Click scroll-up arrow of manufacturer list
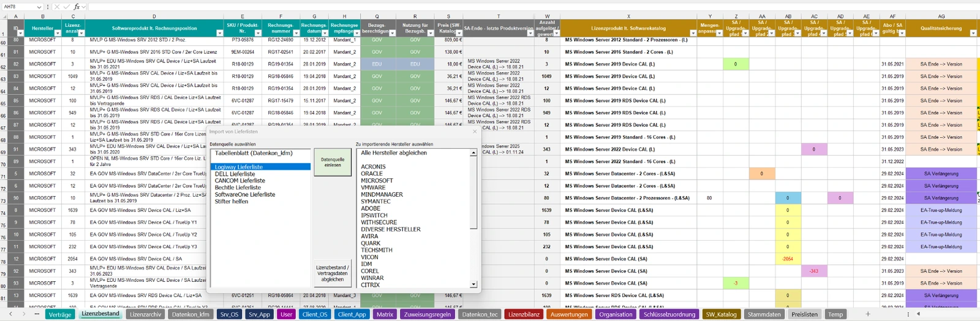The image size is (980, 321). 473,153
